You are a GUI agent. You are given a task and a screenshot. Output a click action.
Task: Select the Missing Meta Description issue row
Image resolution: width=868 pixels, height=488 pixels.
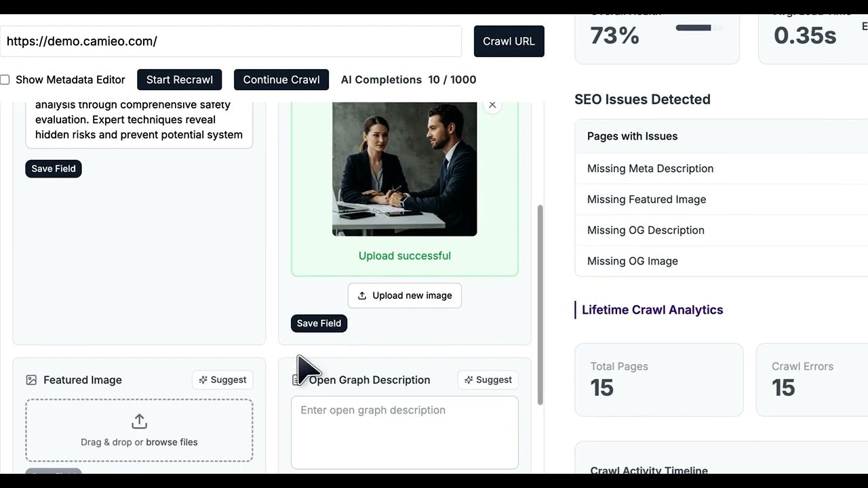pyautogui.click(x=650, y=168)
